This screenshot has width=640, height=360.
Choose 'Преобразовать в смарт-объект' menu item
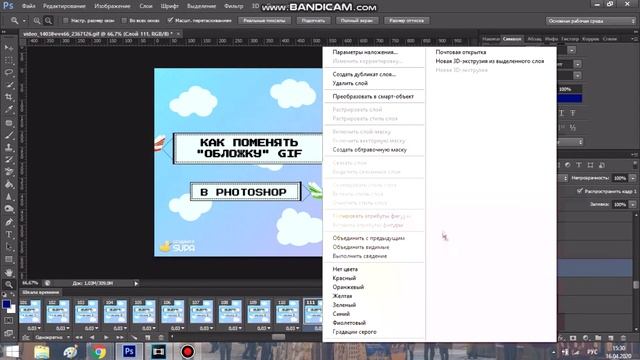point(373,96)
